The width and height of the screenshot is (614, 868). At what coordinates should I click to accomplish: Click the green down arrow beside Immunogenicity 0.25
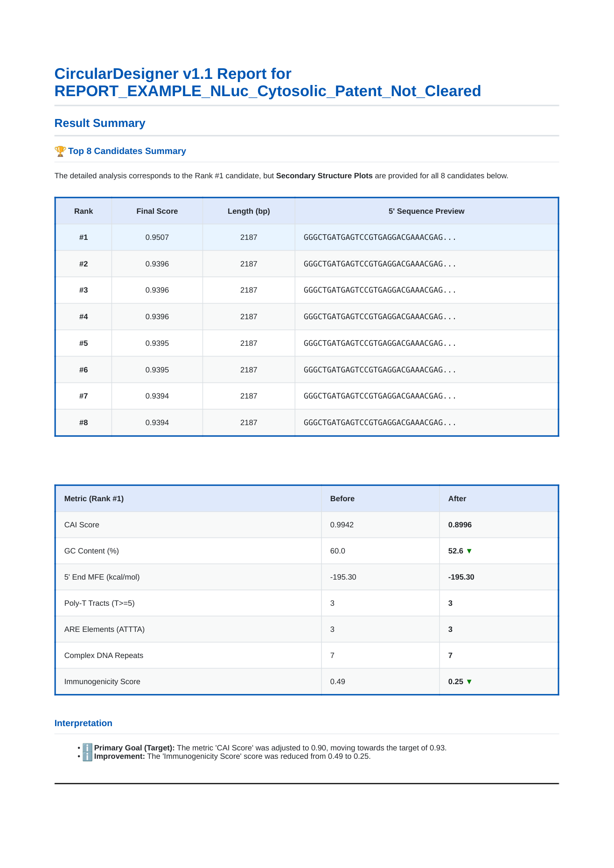point(469,682)
